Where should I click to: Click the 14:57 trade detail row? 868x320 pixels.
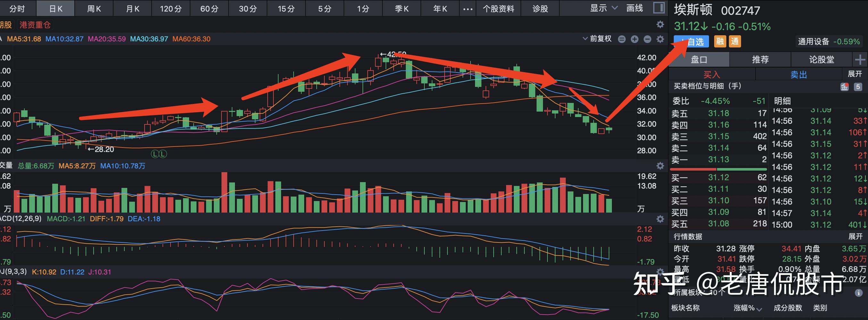click(819, 213)
